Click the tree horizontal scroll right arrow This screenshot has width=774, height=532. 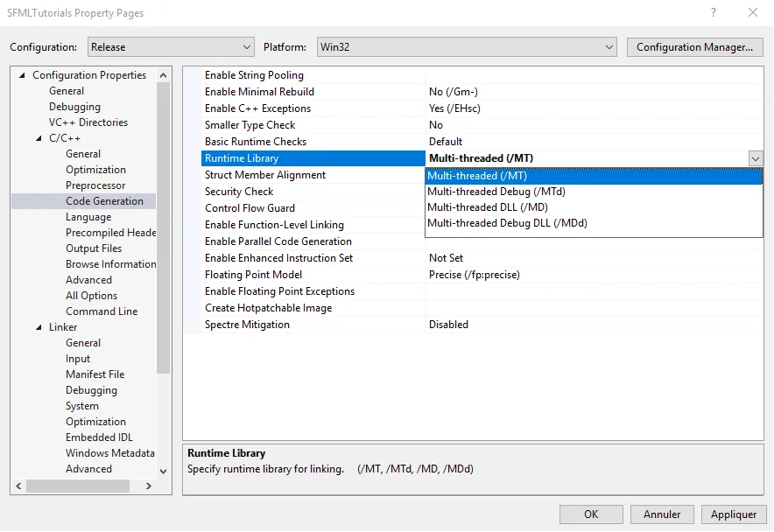(x=149, y=486)
